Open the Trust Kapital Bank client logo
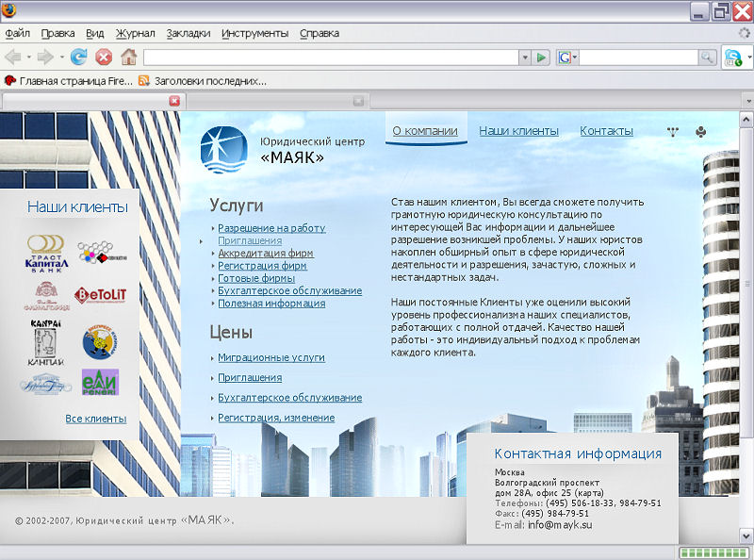Image resolution: width=754 pixels, height=560 pixels. coord(46,254)
